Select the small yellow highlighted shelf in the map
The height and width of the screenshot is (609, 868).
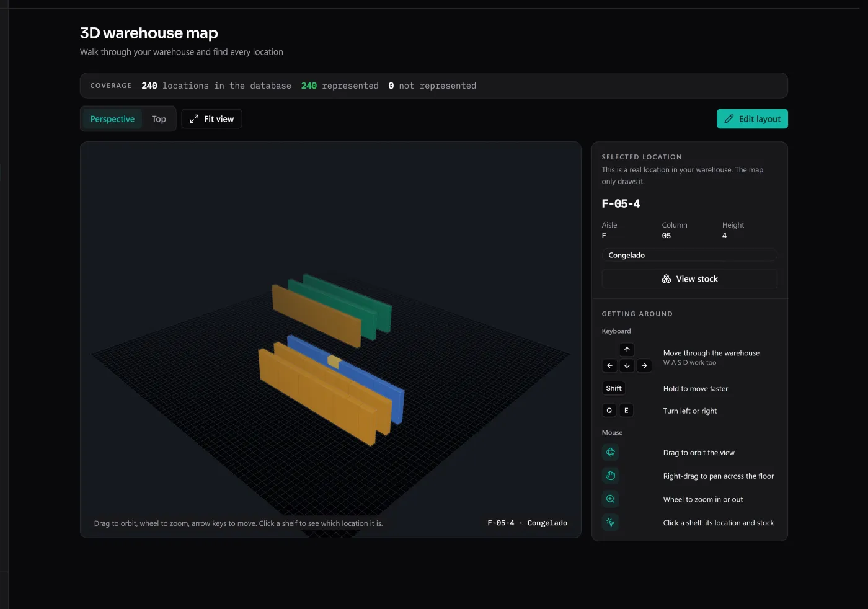coord(334,362)
